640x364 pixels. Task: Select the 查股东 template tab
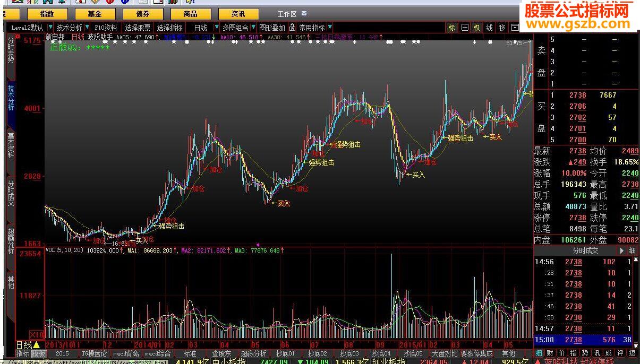pos(221,353)
